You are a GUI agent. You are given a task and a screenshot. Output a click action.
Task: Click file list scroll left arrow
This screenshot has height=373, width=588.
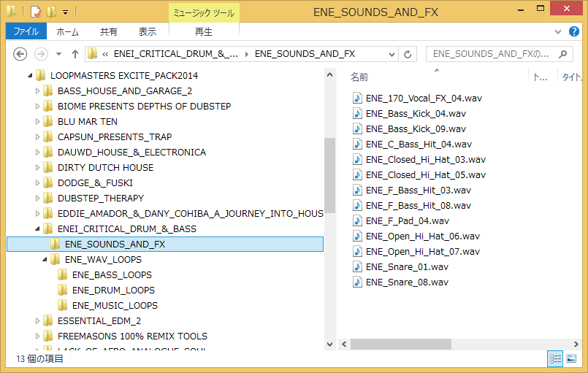(x=344, y=344)
